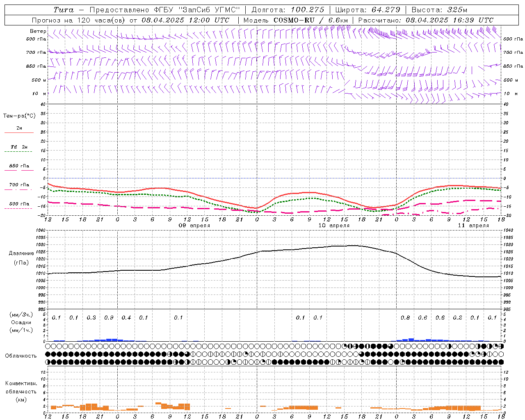525x420 pixels.
Task: Click the "2м" temperature legend entry
Action: (x=19, y=128)
